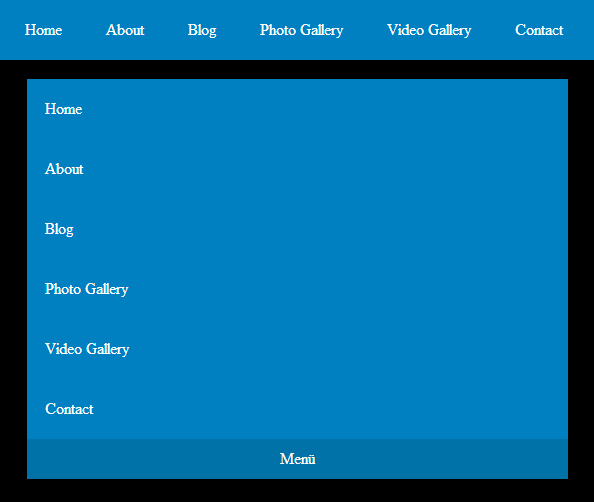Image resolution: width=594 pixels, height=502 pixels.
Task: Select Video Gallery in the top navigation
Action: [429, 30]
